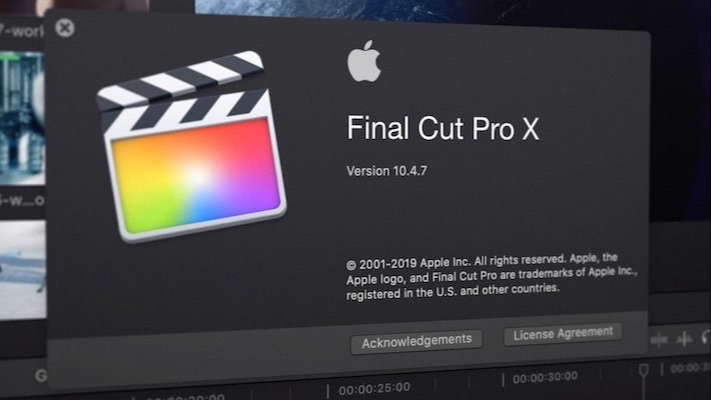
Task: Select the lower snowy clip thumbnail
Action: tap(23, 270)
